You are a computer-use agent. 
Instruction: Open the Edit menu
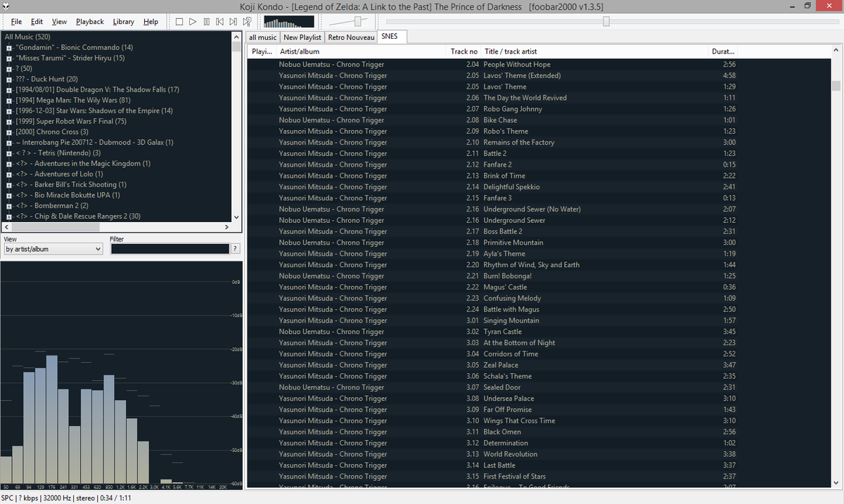(37, 22)
